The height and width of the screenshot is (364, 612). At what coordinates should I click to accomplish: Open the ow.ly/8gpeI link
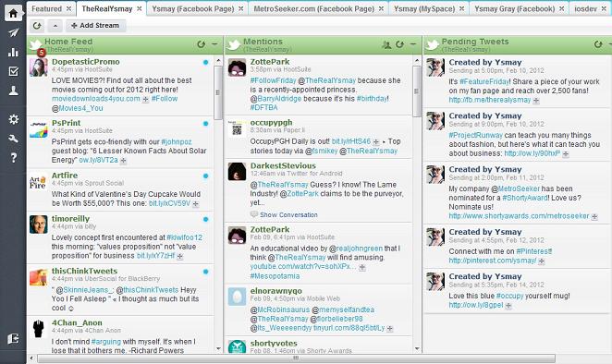coord(476,305)
